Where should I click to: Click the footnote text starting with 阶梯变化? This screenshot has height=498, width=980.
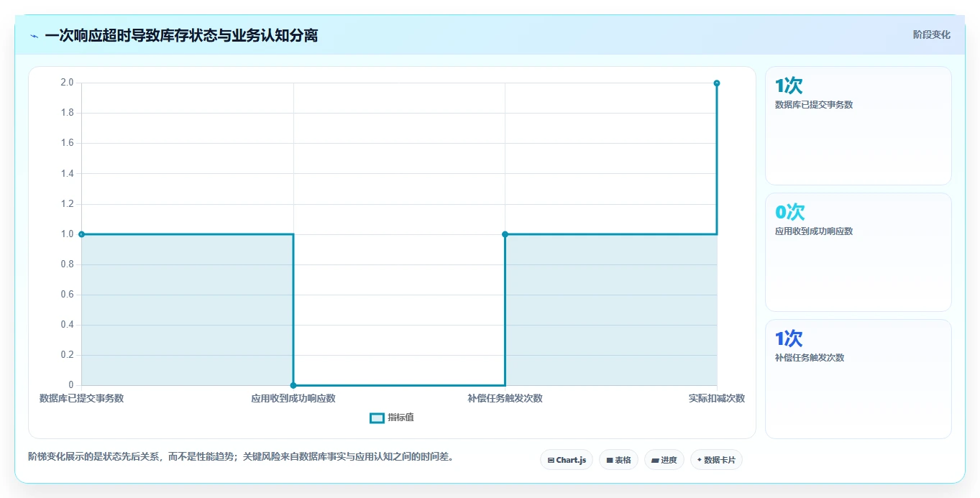click(x=241, y=456)
